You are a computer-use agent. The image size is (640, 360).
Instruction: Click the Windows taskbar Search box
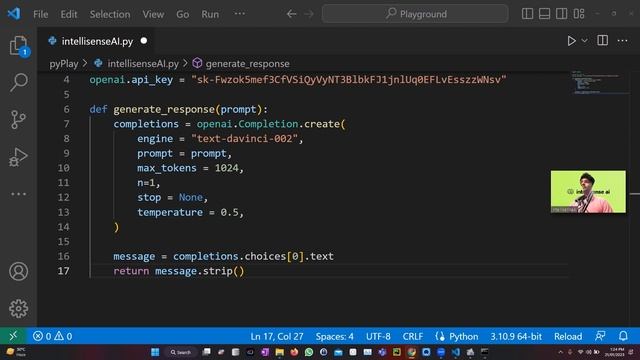click(180, 352)
